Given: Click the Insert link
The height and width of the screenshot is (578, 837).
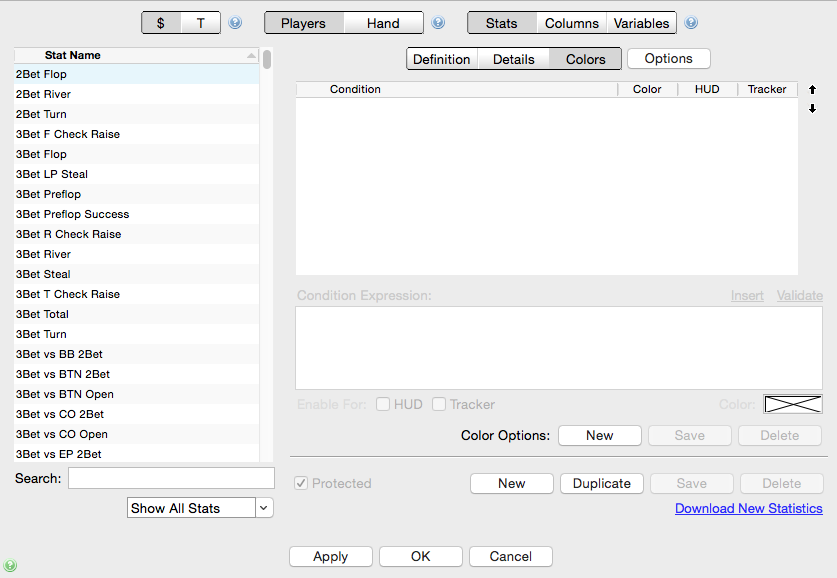Looking at the screenshot, I should 747,295.
